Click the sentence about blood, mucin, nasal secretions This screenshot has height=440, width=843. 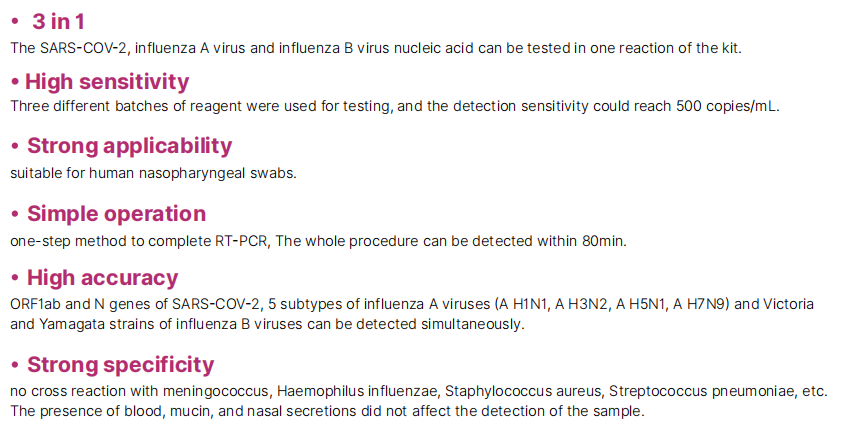[x=327, y=411]
